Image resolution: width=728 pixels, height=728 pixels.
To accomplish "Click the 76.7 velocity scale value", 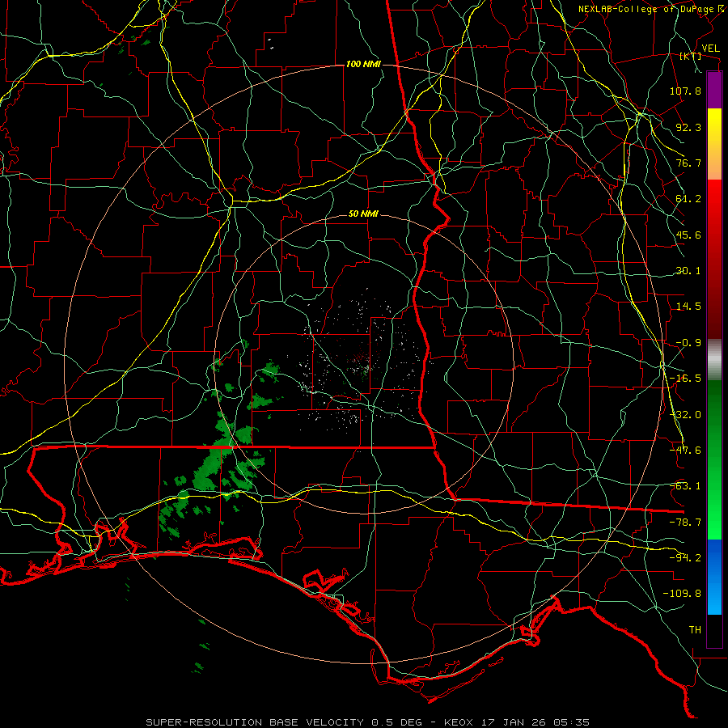I will pyautogui.click(x=688, y=163).
